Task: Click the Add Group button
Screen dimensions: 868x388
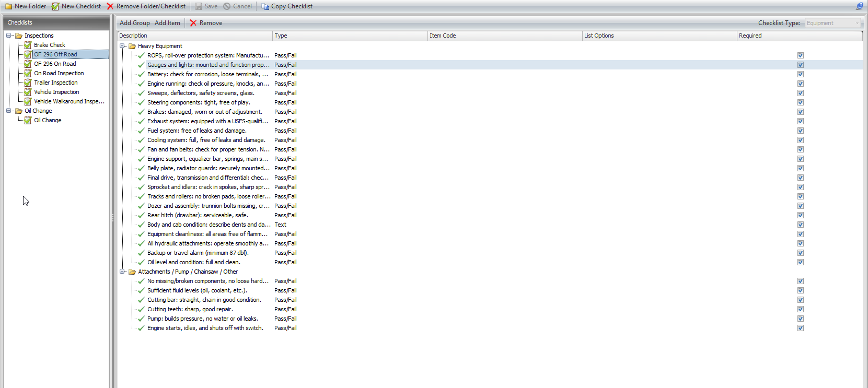Action: coord(134,23)
